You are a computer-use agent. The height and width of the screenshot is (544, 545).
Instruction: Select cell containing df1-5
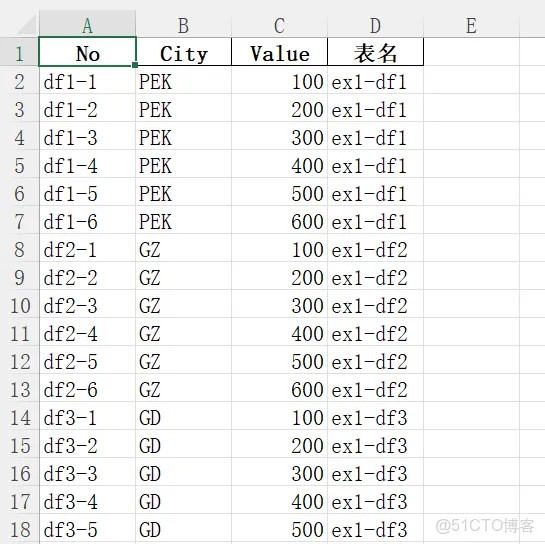click(x=88, y=192)
